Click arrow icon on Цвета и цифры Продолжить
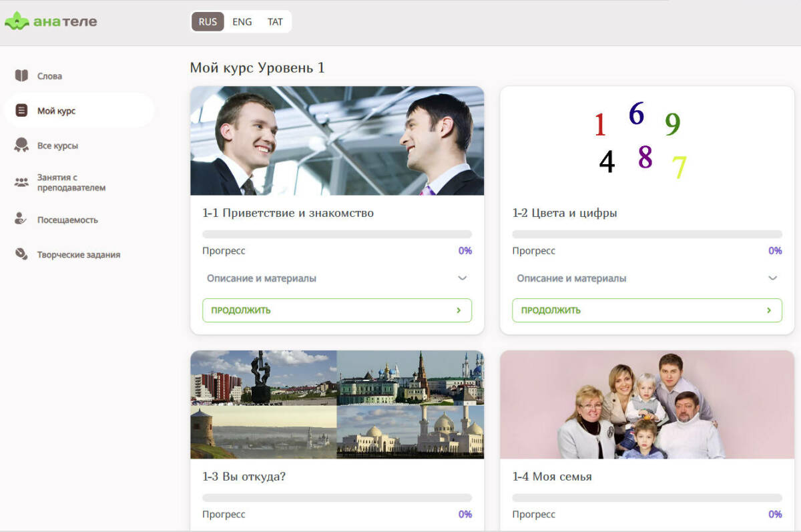Screen dimensions: 801x532 (x=768, y=310)
